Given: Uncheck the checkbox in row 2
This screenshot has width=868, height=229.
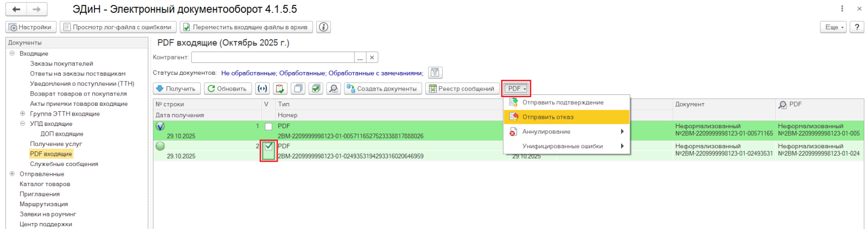Looking at the screenshot, I should tap(269, 146).
